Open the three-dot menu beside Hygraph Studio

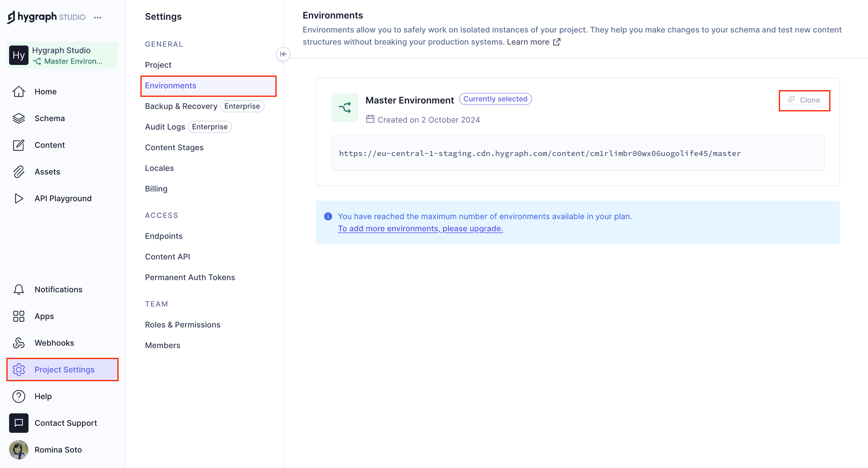click(x=97, y=17)
